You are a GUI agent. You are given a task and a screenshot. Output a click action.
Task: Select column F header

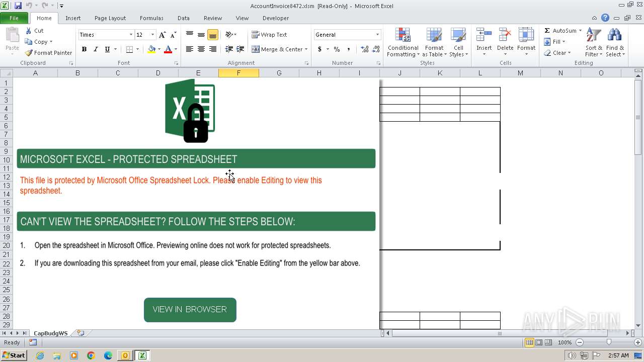[x=238, y=73]
